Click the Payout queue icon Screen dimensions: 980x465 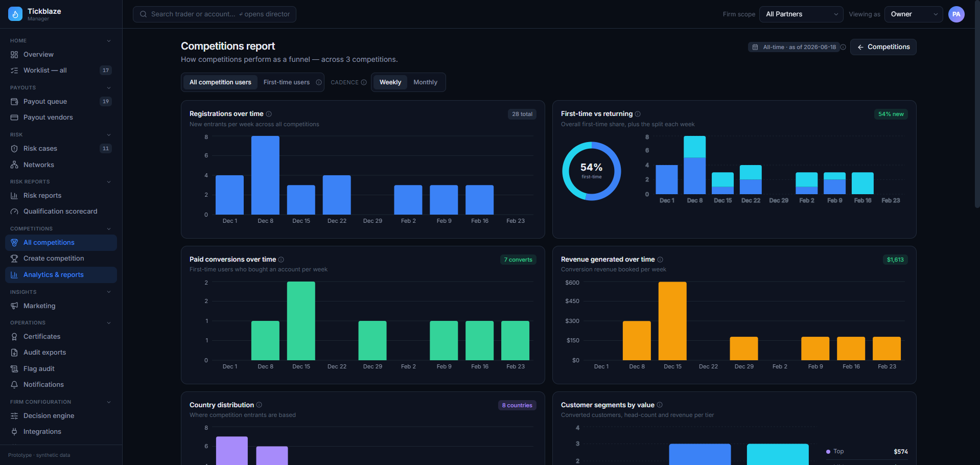pyautogui.click(x=14, y=102)
